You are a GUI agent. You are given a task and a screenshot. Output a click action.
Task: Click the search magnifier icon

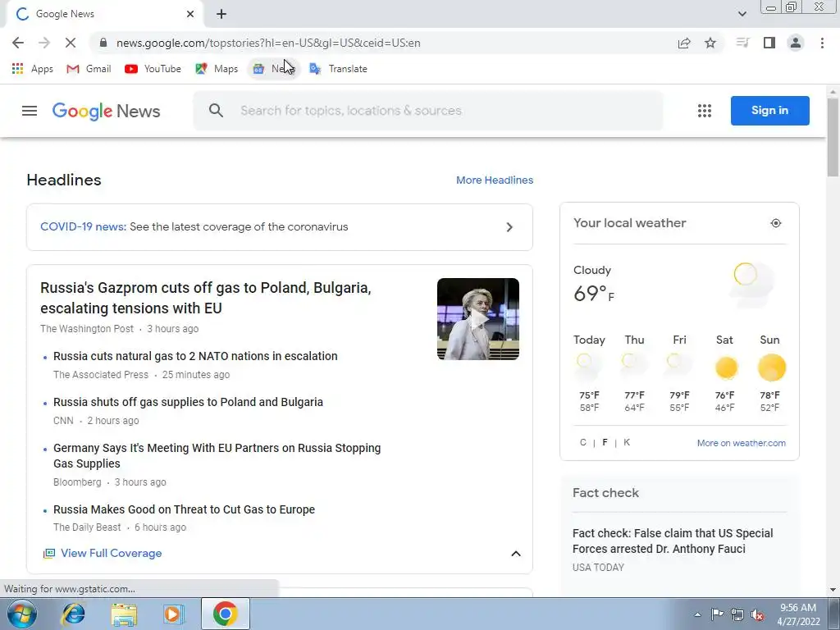pos(216,111)
